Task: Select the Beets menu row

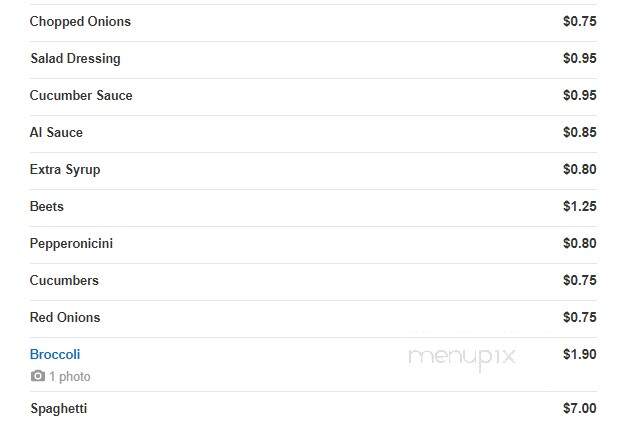Action: click(313, 208)
